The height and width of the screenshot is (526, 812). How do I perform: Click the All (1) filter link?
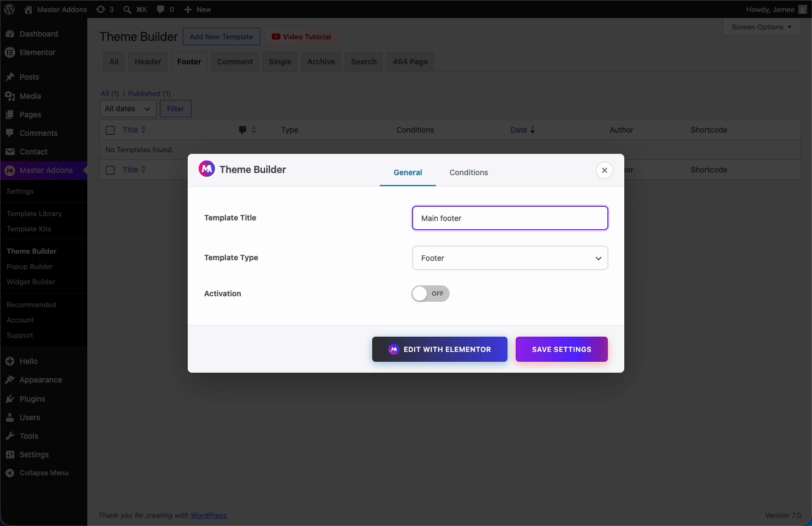tap(110, 93)
